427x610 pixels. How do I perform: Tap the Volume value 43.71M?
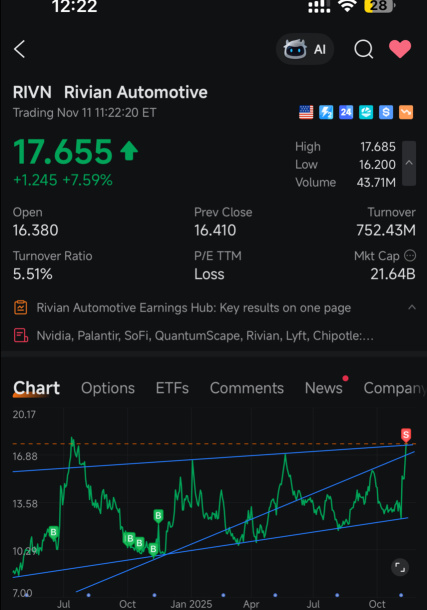click(376, 182)
